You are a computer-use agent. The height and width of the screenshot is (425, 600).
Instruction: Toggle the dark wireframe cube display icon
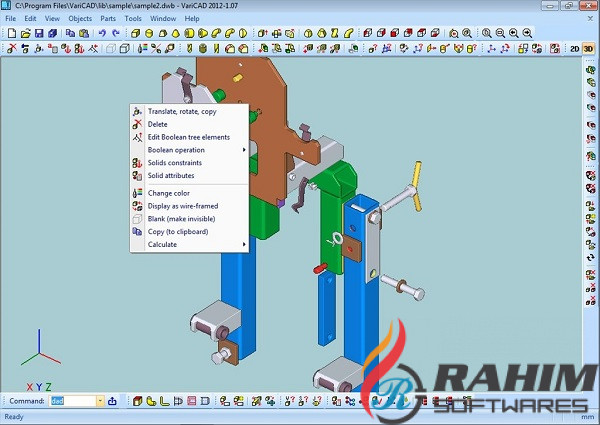124,49
